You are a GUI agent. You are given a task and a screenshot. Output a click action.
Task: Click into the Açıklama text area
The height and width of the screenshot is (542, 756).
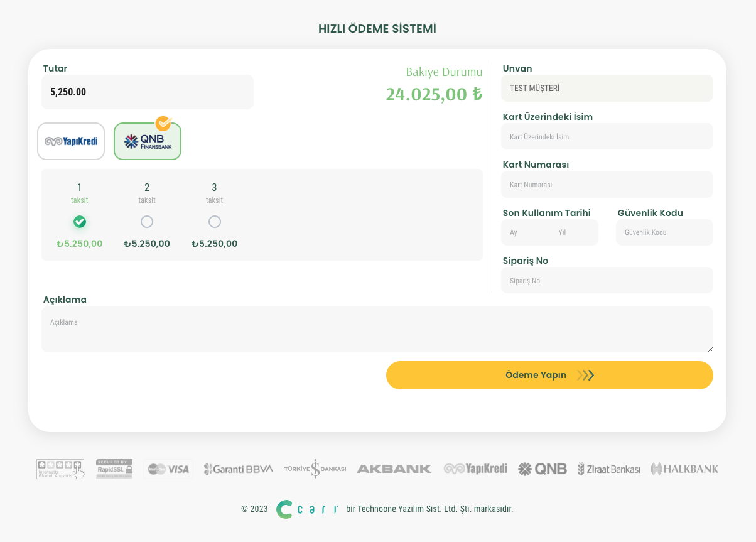(377, 330)
